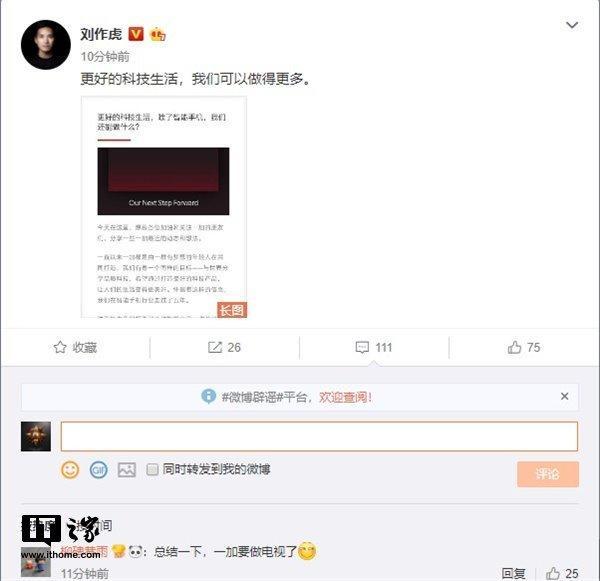The height and width of the screenshot is (581, 600).
Task: Click 回复 on the first comment
Action: coord(514,573)
